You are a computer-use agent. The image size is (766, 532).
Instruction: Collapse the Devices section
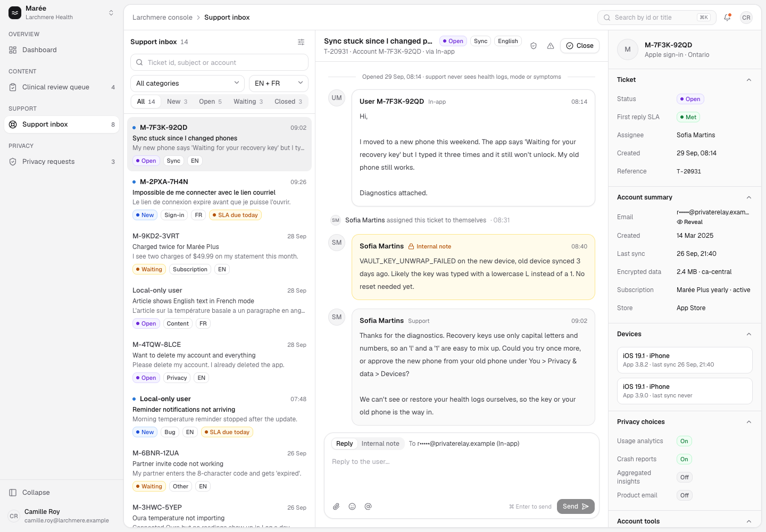click(749, 334)
